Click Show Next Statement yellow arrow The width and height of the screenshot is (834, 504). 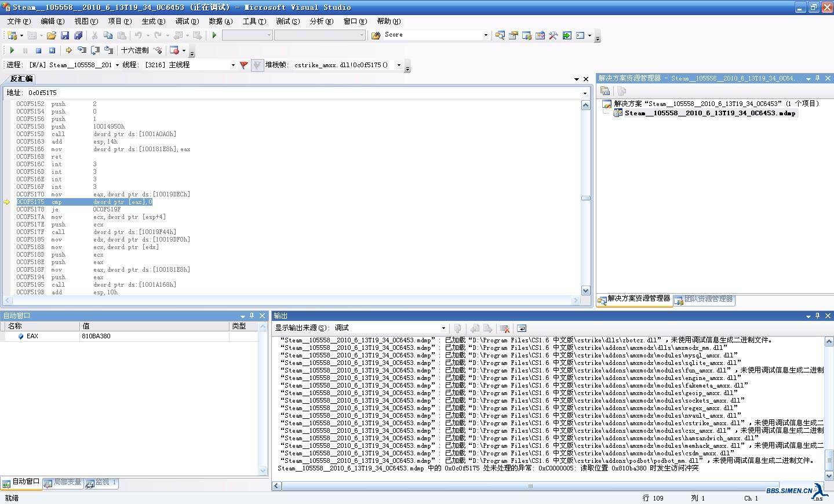pyautogui.click(x=68, y=50)
